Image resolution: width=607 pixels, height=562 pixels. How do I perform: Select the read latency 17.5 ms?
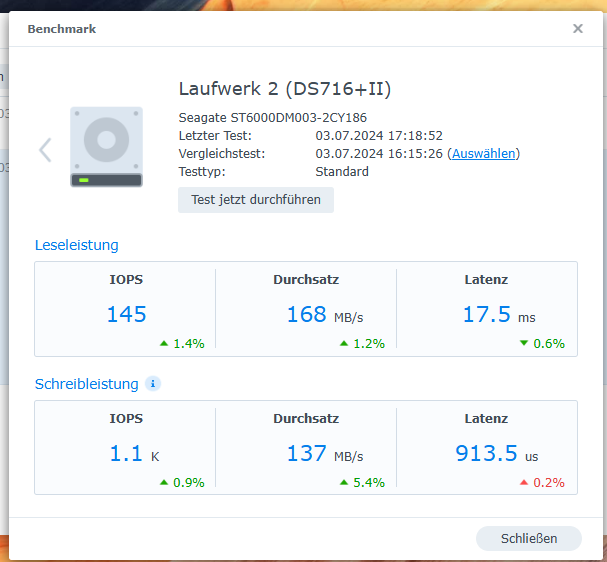point(499,314)
